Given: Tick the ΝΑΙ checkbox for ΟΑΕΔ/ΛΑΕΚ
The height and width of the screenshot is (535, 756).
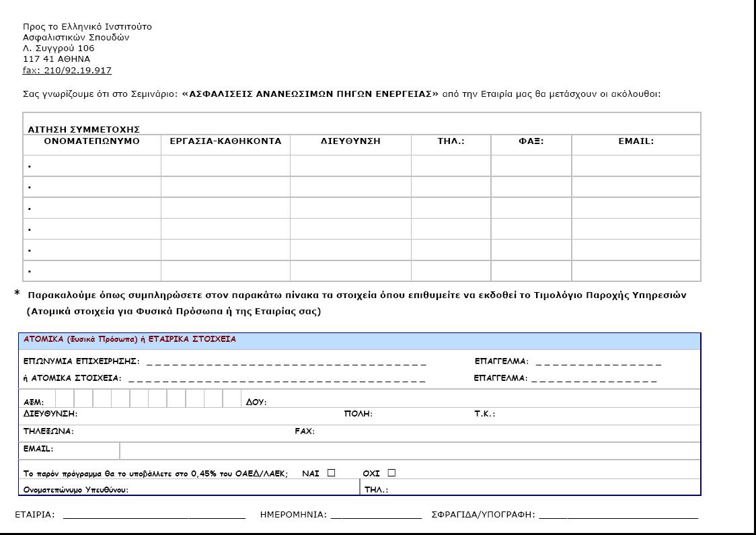Looking at the screenshot, I should click(x=331, y=473).
